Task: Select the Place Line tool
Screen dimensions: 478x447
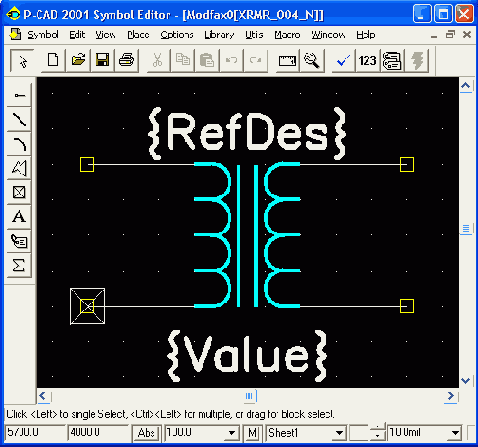Action: click(x=19, y=120)
